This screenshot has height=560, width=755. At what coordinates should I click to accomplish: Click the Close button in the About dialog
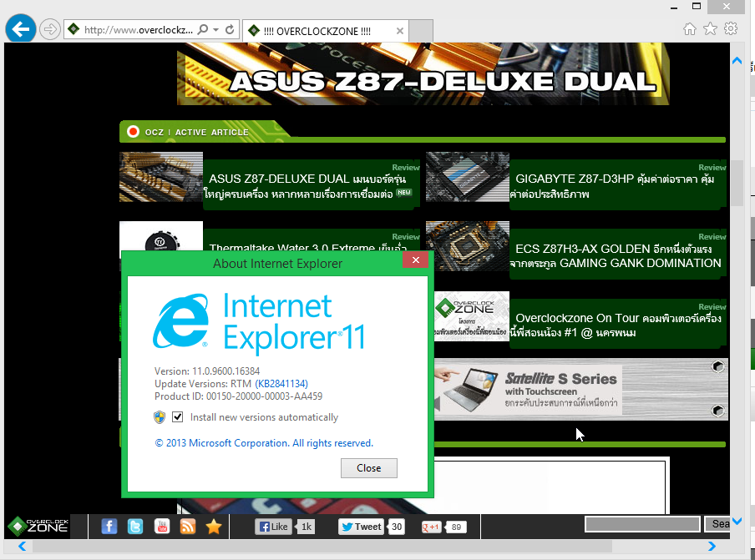tap(369, 468)
